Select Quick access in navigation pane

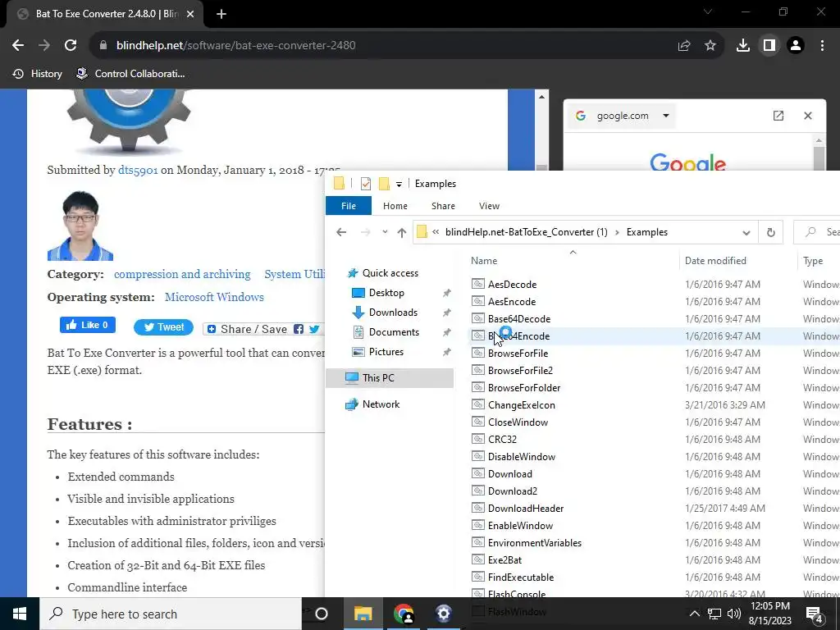[x=390, y=273]
